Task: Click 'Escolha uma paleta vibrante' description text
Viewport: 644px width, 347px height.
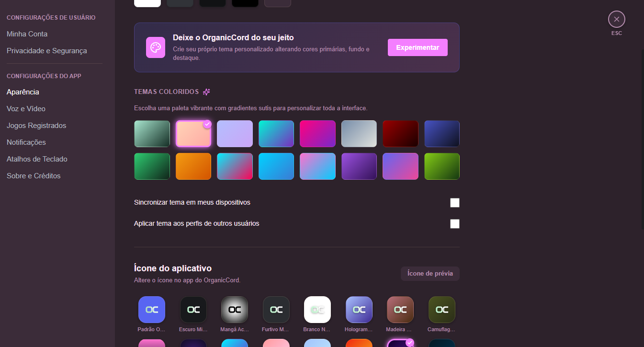Action: pos(251,108)
